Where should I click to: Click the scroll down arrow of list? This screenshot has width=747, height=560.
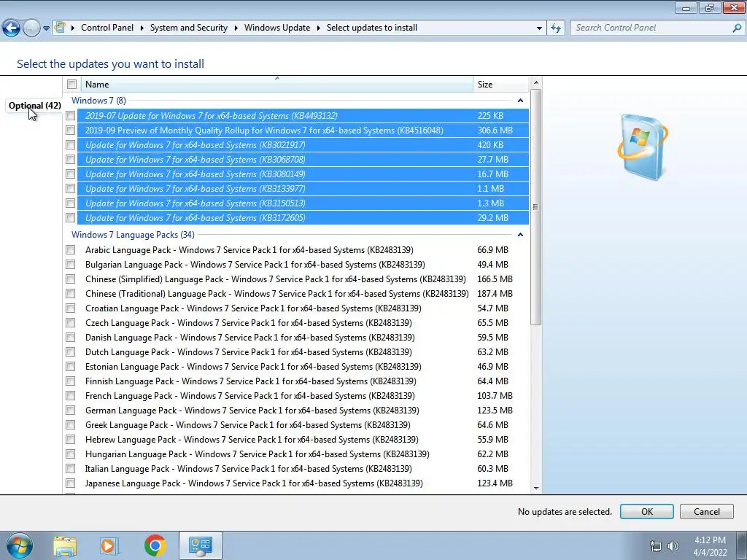pyautogui.click(x=536, y=488)
